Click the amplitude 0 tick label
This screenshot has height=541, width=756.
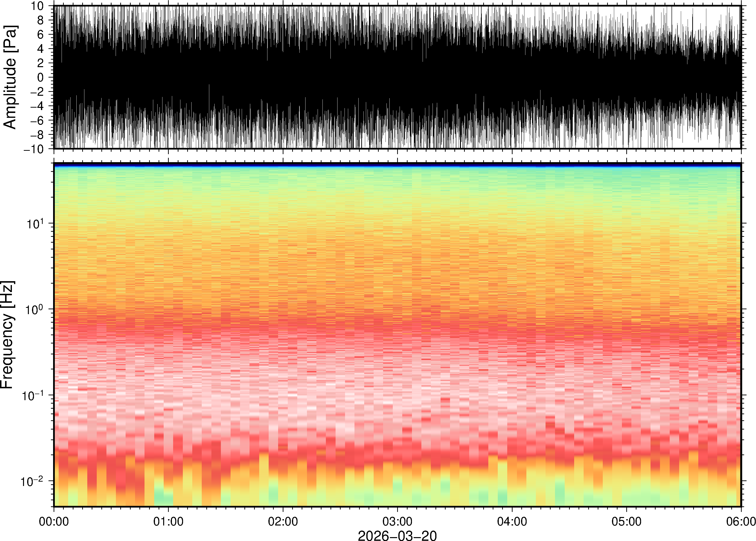point(41,77)
